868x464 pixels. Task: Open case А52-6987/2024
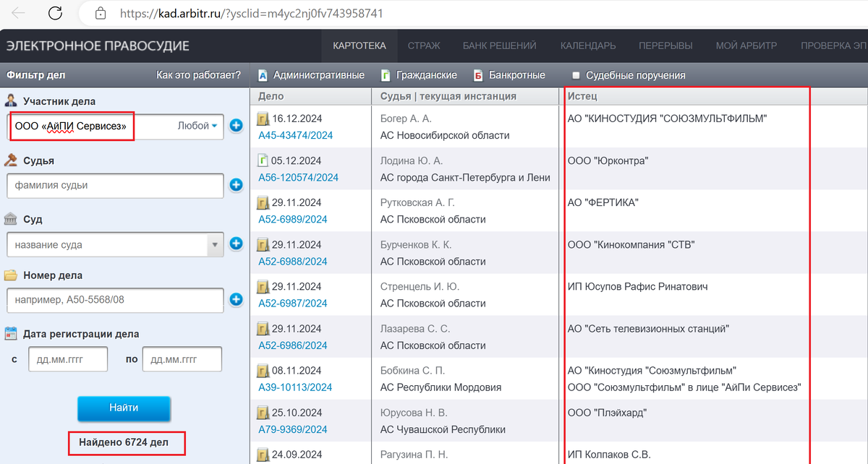pyautogui.click(x=293, y=303)
